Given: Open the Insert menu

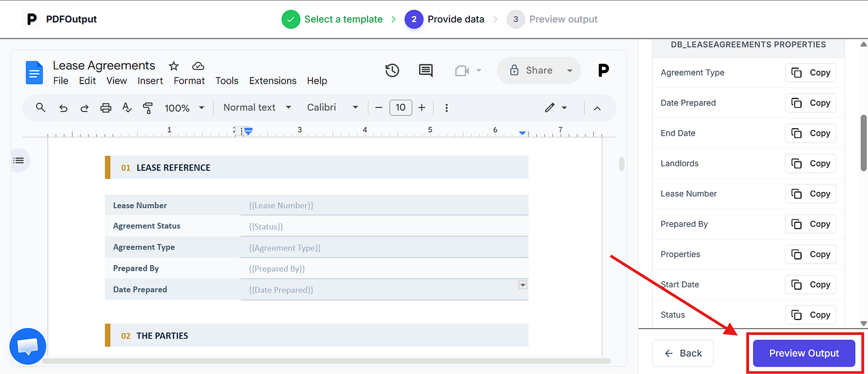Looking at the screenshot, I should 150,80.
